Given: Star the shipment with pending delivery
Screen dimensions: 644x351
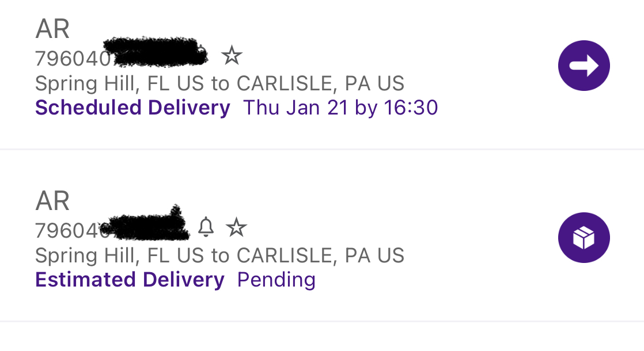Looking at the screenshot, I should pyautogui.click(x=236, y=228).
